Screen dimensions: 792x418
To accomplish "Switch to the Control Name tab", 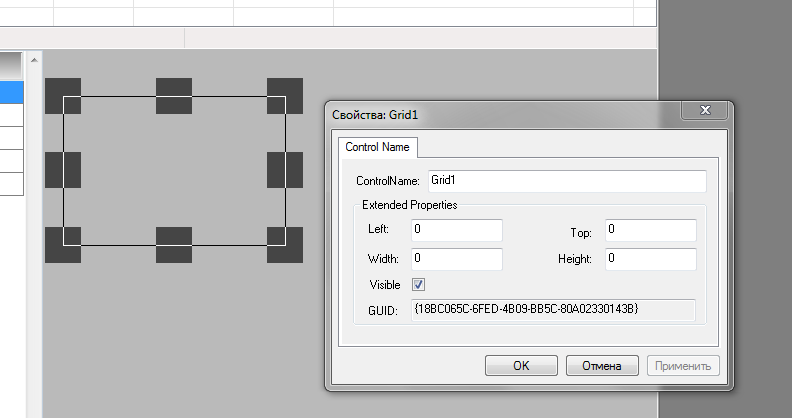I will [x=377, y=147].
